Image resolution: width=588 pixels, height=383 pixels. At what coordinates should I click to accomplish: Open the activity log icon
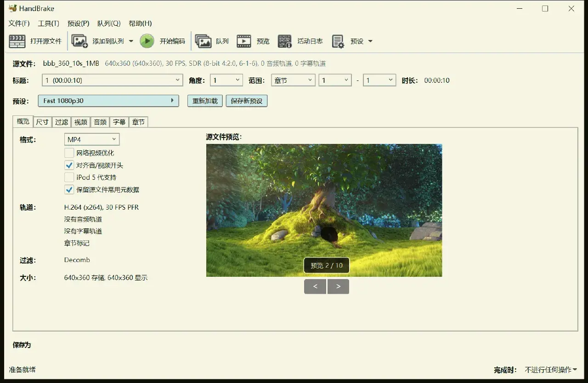click(285, 41)
